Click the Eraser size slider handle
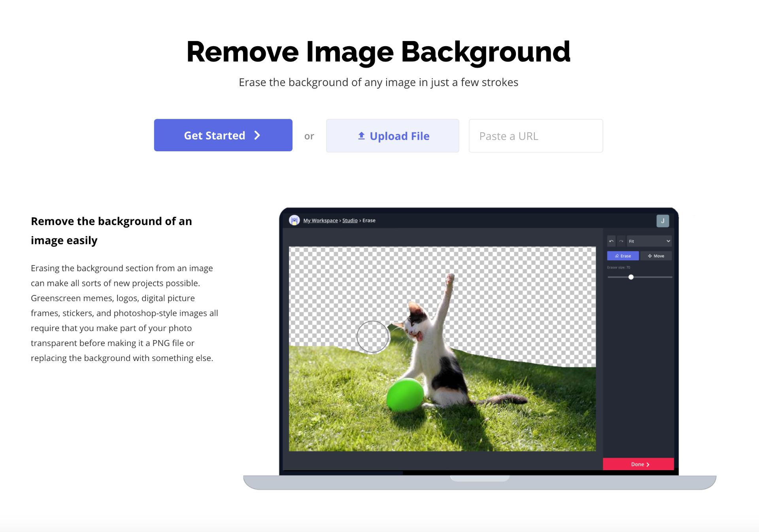The width and height of the screenshot is (759, 532). [x=631, y=277]
